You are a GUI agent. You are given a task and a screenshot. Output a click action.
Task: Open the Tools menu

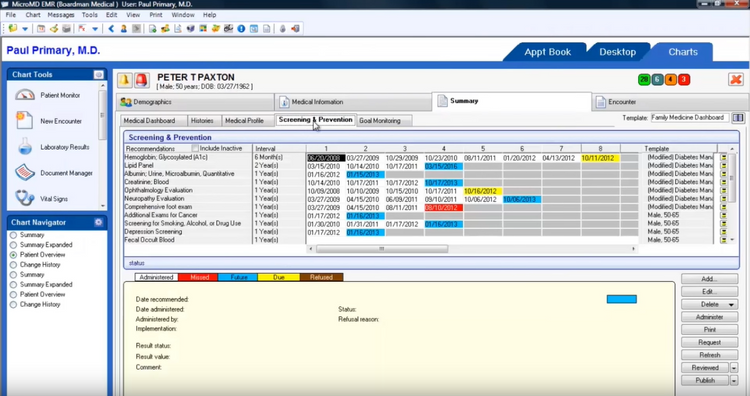point(89,15)
